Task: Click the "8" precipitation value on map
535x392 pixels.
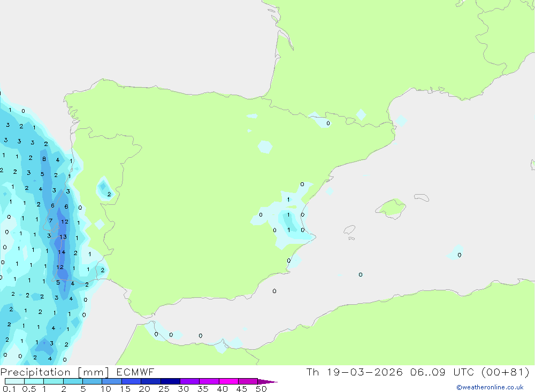Action: click(44, 159)
